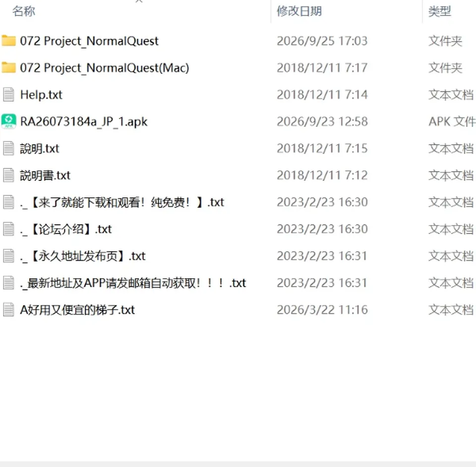The image size is (476, 467).
Task: Click 文件夹 type of 072 Project_NormalQuest(Mac)
Action: click(445, 67)
